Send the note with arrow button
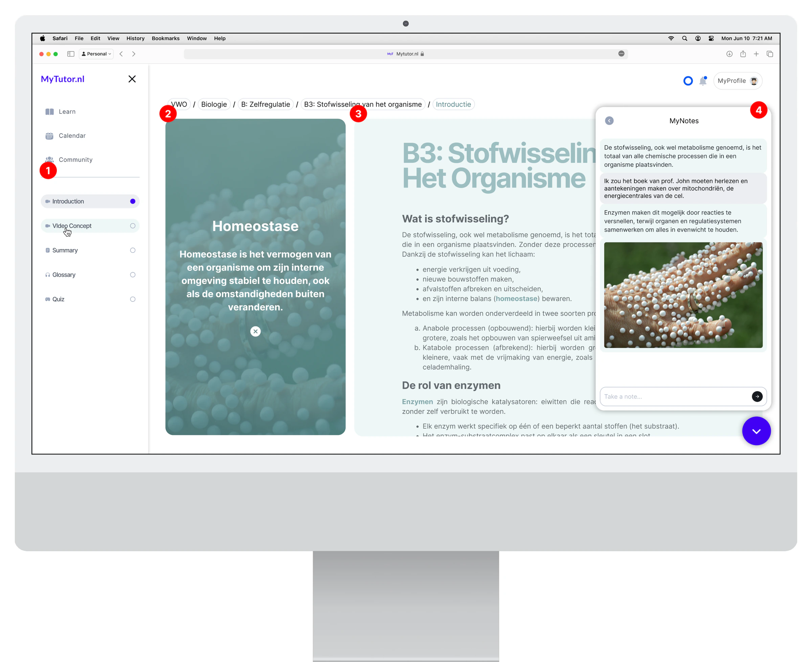The image size is (812, 662). 757,397
